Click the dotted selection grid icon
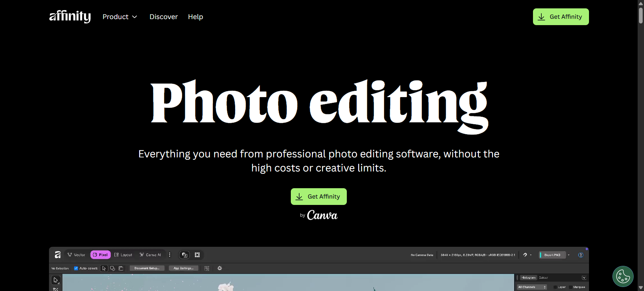 [207, 268]
